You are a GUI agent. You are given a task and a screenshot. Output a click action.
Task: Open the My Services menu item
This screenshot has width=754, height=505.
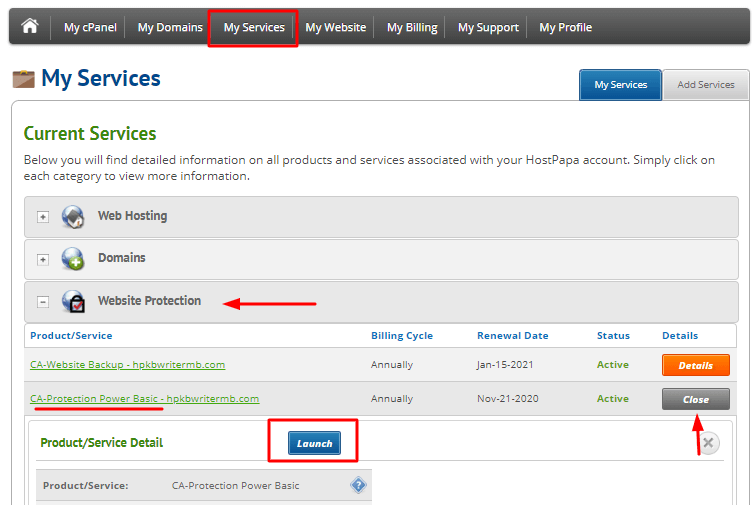pos(254,27)
